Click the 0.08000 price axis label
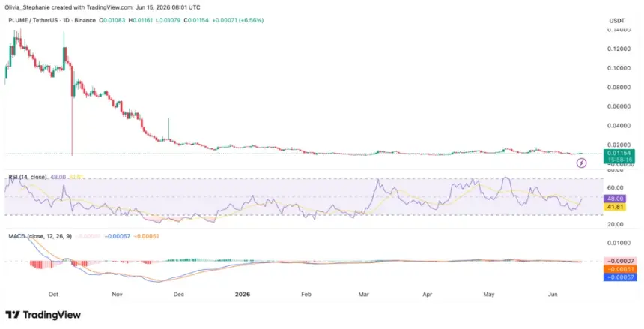The image size is (644, 329). 619,87
